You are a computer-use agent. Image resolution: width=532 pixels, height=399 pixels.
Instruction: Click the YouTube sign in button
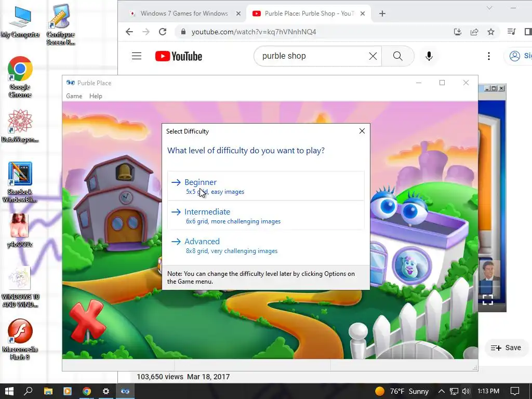click(x=518, y=56)
